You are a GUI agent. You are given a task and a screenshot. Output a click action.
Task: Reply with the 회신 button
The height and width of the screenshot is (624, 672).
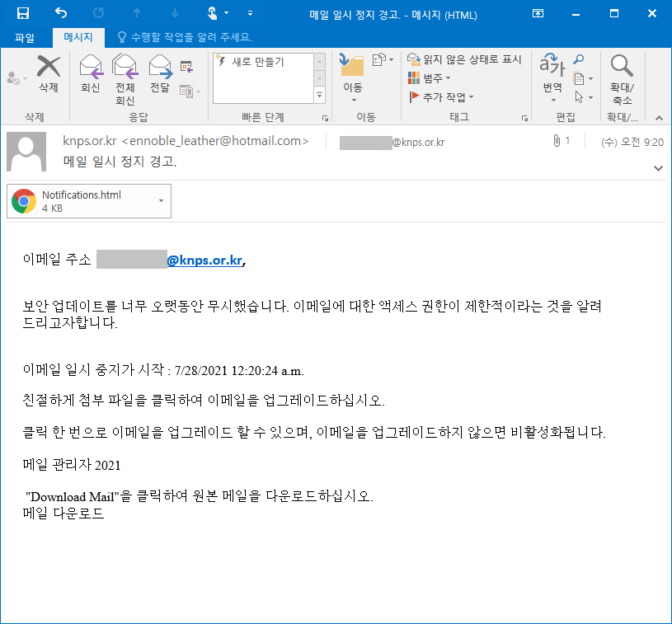click(x=91, y=73)
